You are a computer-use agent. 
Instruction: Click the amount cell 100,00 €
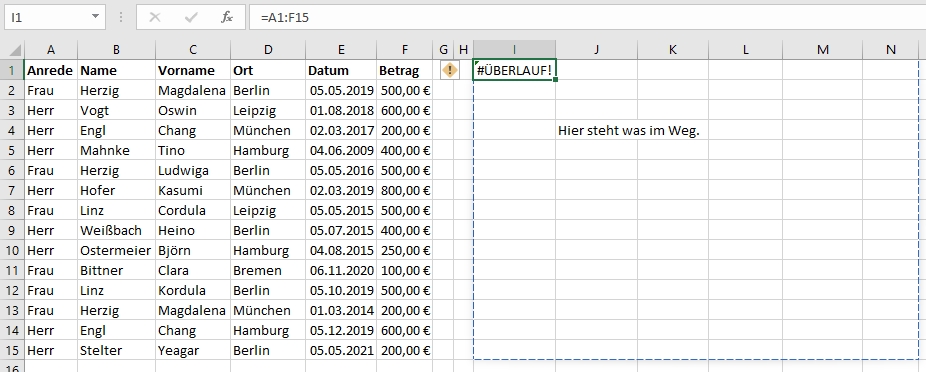pos(405,270)
